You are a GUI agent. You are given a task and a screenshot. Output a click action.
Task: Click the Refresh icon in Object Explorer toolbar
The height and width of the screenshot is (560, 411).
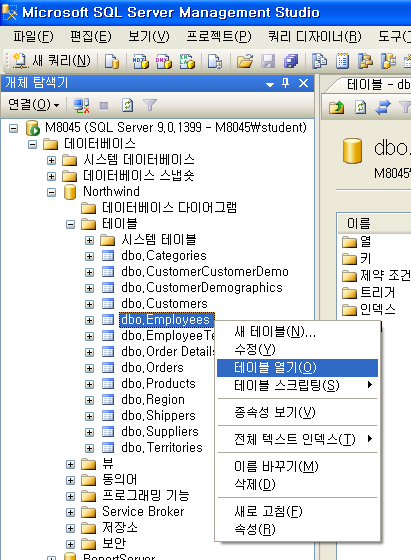[127, 106]
